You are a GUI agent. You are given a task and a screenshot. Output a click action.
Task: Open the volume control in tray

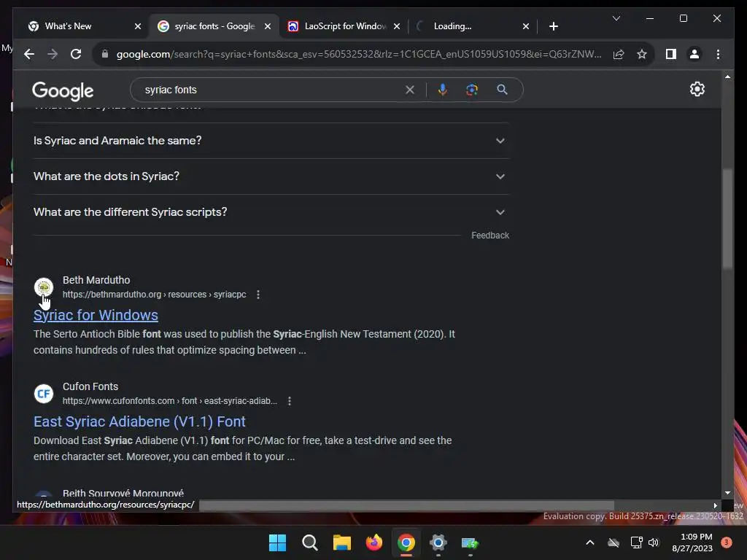(x=654, y=542)
